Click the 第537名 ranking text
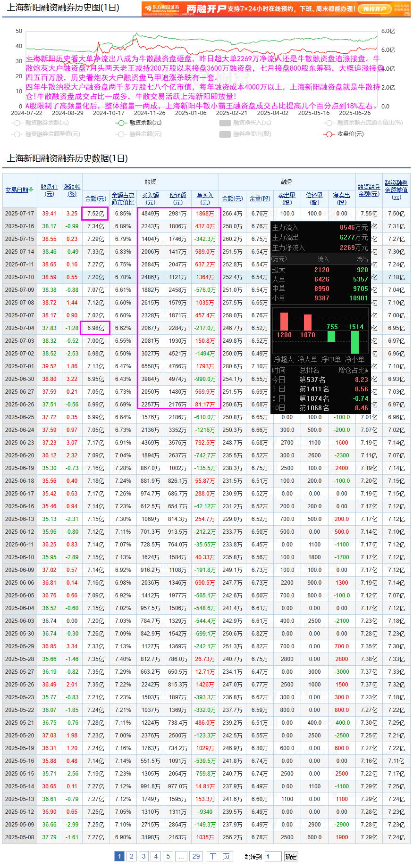This screenshot has height=868, width=413. coord(312,380)
